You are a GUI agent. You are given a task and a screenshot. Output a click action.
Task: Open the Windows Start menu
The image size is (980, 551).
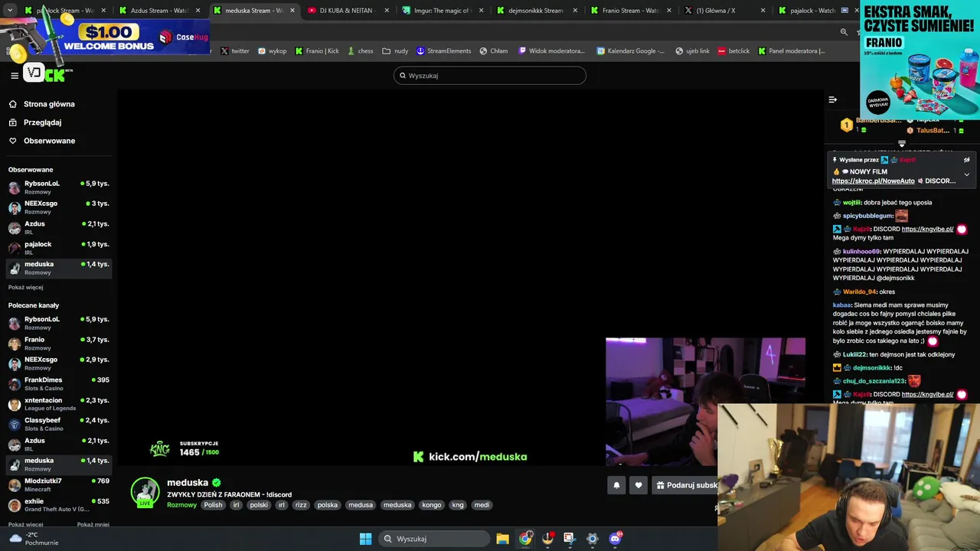[365, 539]
